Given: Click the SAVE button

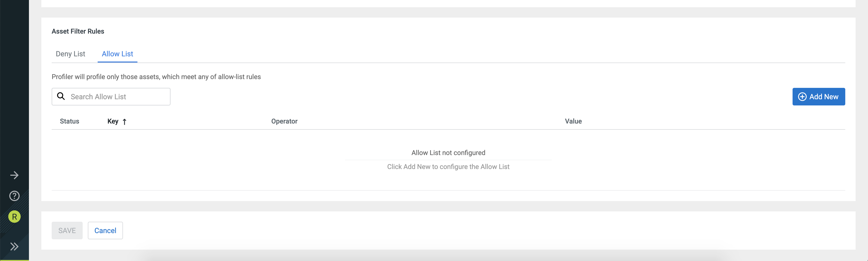Looking at the screenshot, I should [x=67, y=231].
